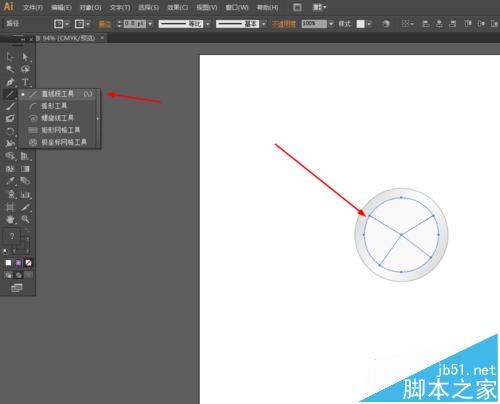Select the Direct Selection tool
The width and height of the screenshot is (500, 404).
click(25, 57)
